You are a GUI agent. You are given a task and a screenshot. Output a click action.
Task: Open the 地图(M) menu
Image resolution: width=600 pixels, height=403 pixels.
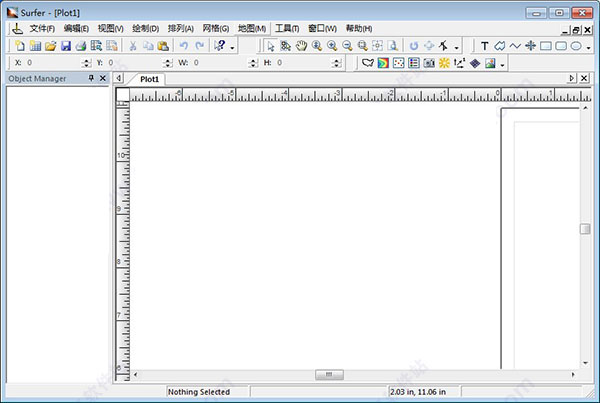[252, 28]
